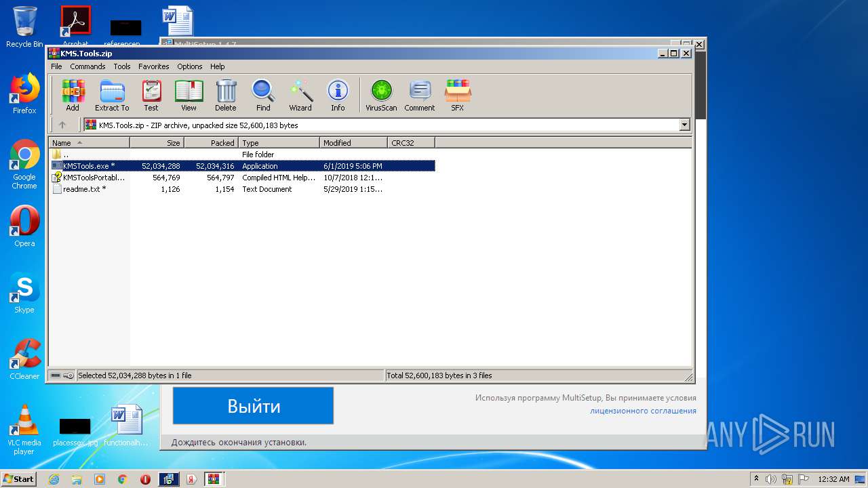Open the Acrobat Reader desktop icon

tap(75, 25)
